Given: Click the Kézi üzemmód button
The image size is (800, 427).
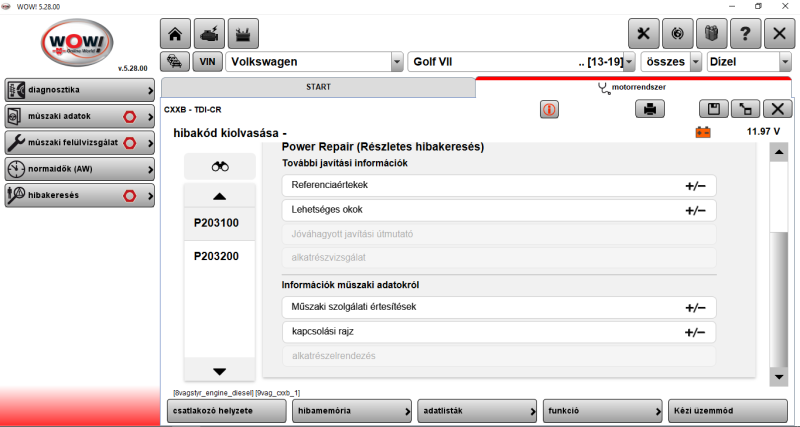Looking at the screenshot, I should click(x=728, y=411).
